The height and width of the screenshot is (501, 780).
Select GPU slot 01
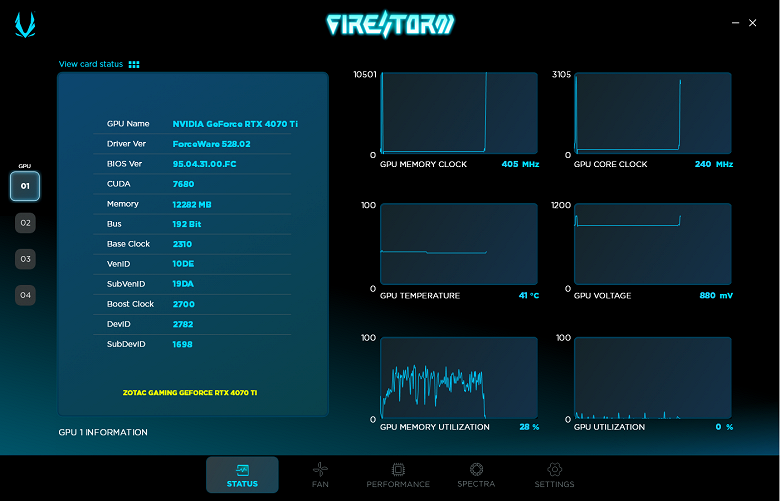(25, 186)
